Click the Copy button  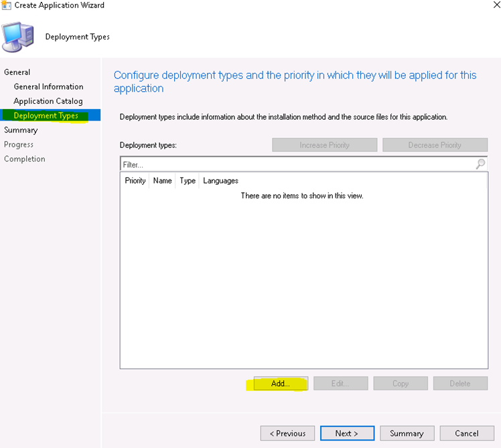point(401,383)
